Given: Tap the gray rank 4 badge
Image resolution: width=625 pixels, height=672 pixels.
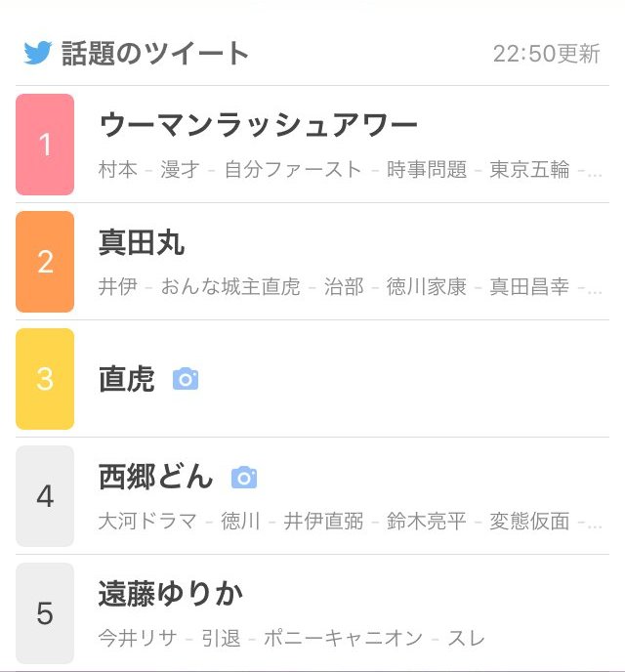Looking at the screenshot, I should (45, 496).
